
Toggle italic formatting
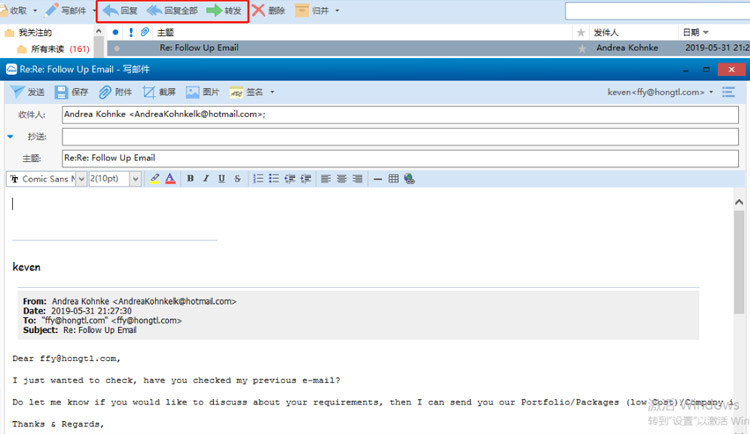click(x=206, y=179)
